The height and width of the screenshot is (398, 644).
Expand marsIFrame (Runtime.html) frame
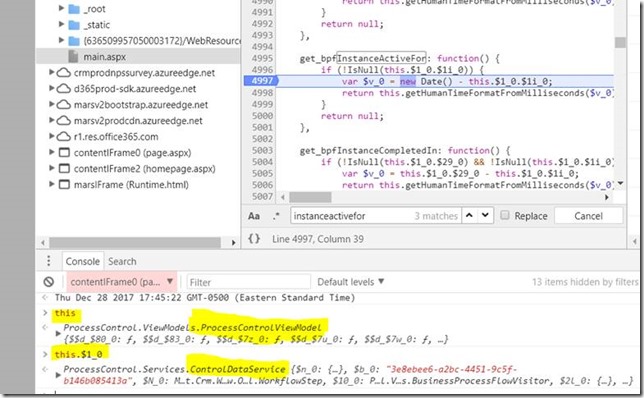(x=51, y=184)
